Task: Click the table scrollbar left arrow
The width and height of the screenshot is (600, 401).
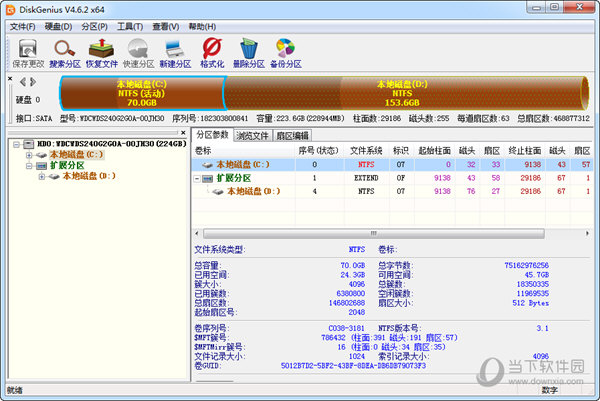Action: tap(197, 233)
